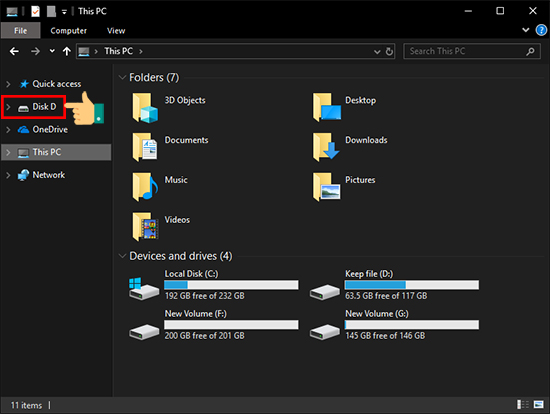Click the New folder quick access icon
Image resolution: width=550 pixels, height=414 pixels.
[52, 11]
